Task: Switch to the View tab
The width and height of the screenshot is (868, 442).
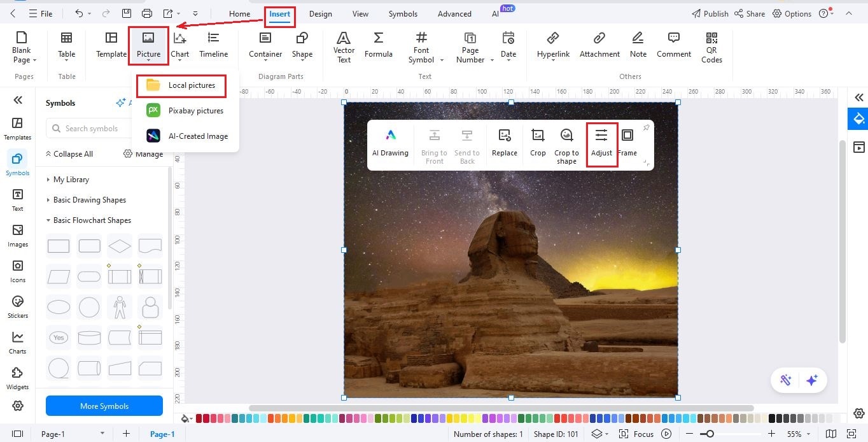Action: click(x=360, y=13)
